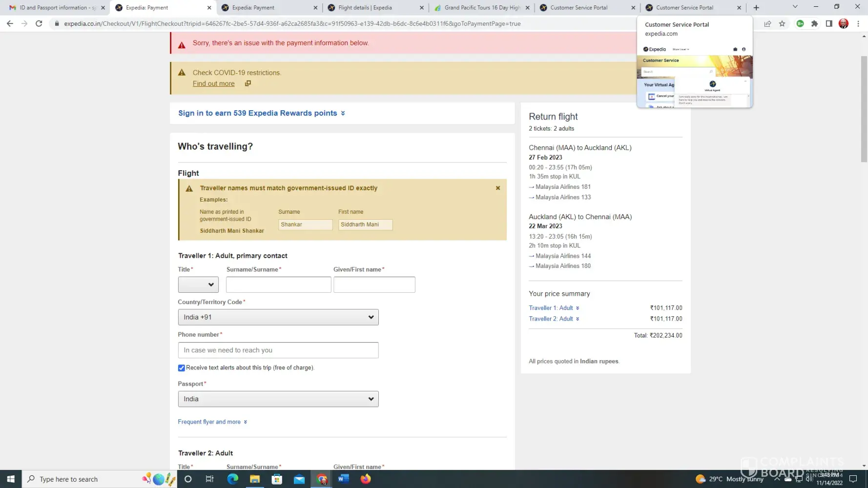Viewport: 868px width, 488px height.
Task: Open the share page icon in address bar
Action: click(x=767, y=23)
